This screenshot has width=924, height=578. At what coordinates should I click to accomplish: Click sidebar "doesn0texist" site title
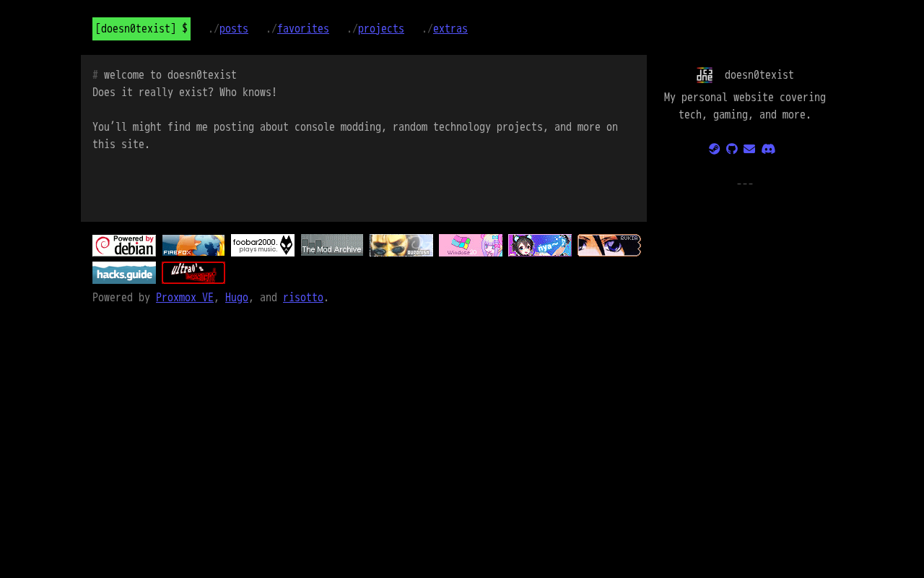pyautogui.click(x=759, y=75)
